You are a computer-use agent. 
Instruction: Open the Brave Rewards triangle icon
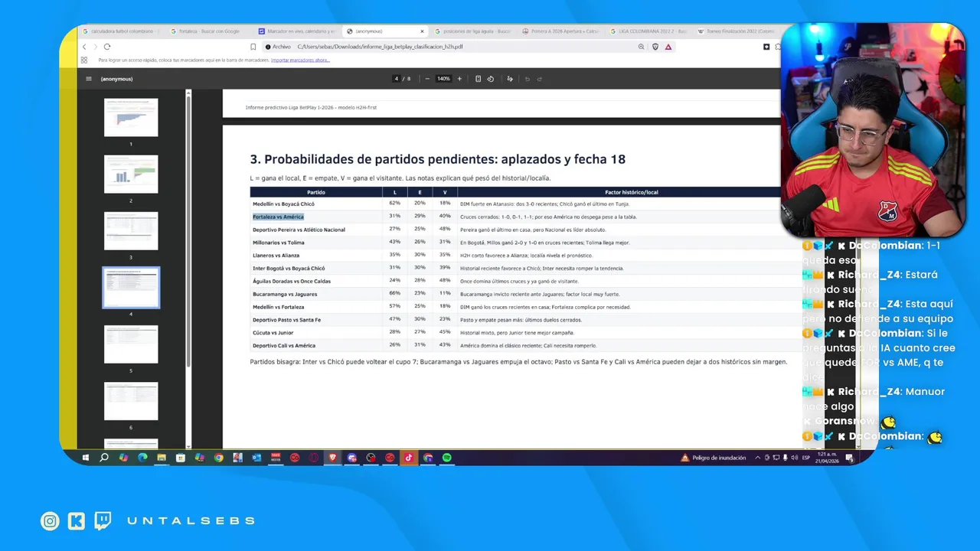click(668, 47)
